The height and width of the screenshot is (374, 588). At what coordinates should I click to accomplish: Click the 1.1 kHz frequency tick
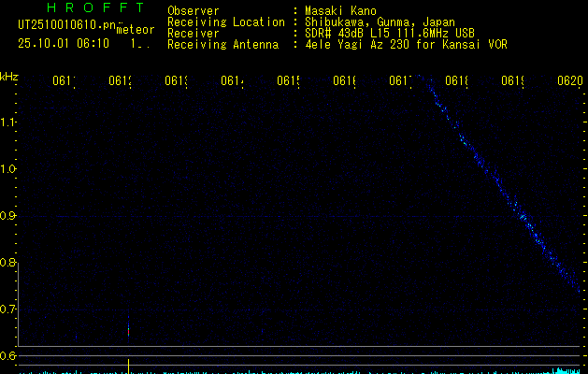(8, 122)
